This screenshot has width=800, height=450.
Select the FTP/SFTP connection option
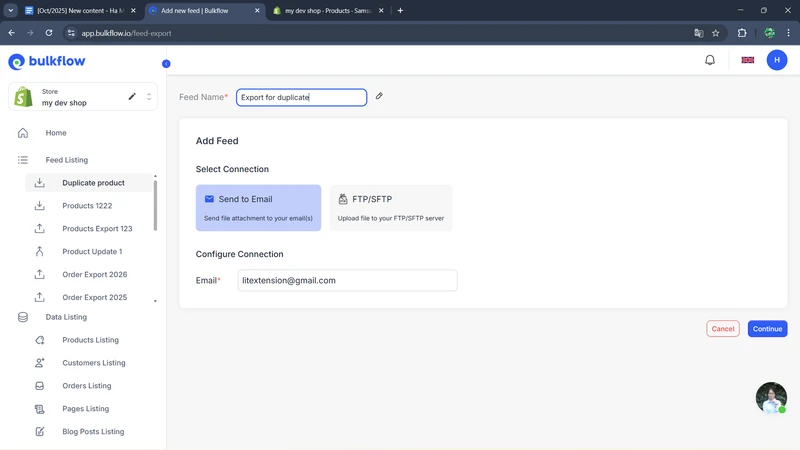391,208
